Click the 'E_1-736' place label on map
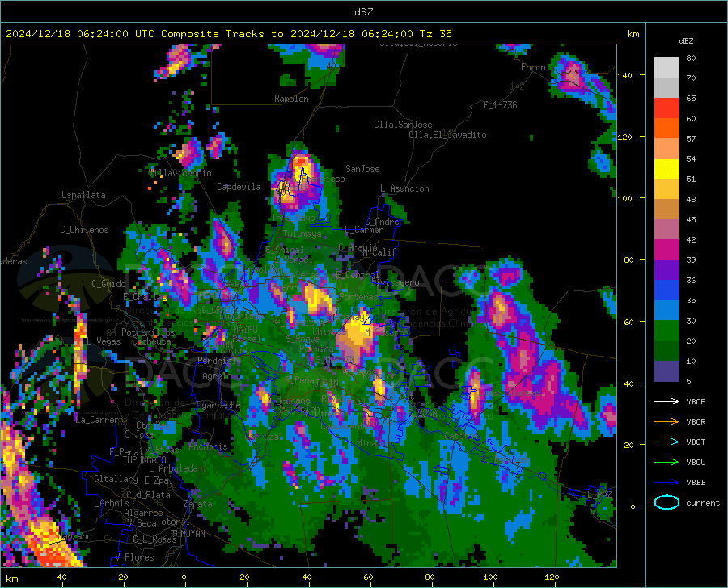This screenshot has width=728, height=588. click(x=500, y=105)
